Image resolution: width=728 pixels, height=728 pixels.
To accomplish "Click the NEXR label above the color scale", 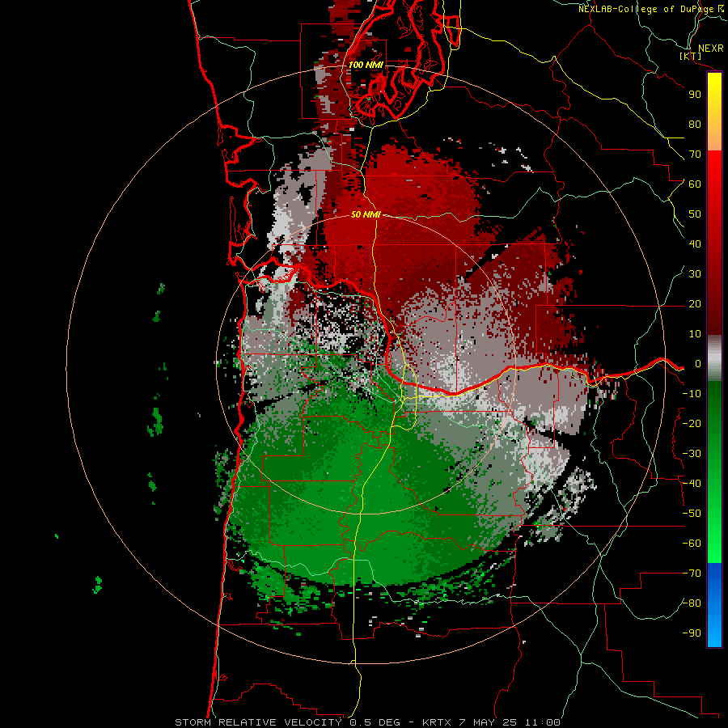I will [710, 49].
